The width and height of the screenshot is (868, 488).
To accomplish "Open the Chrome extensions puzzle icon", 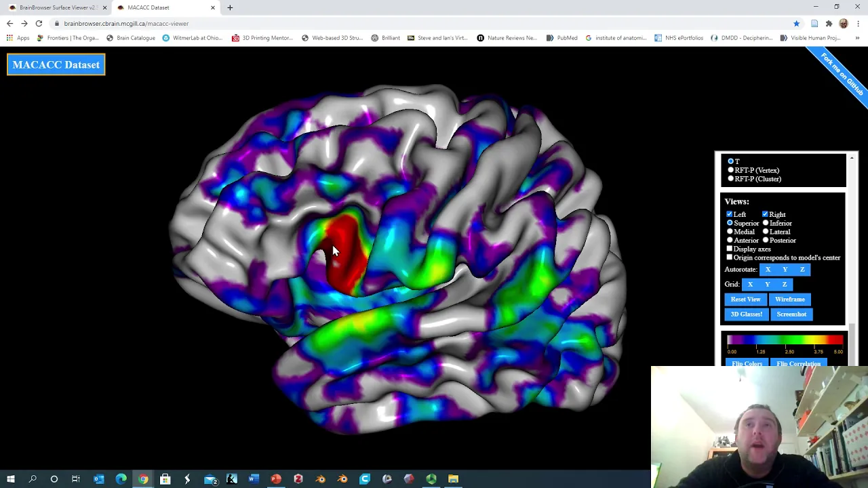I will point(829,24).
